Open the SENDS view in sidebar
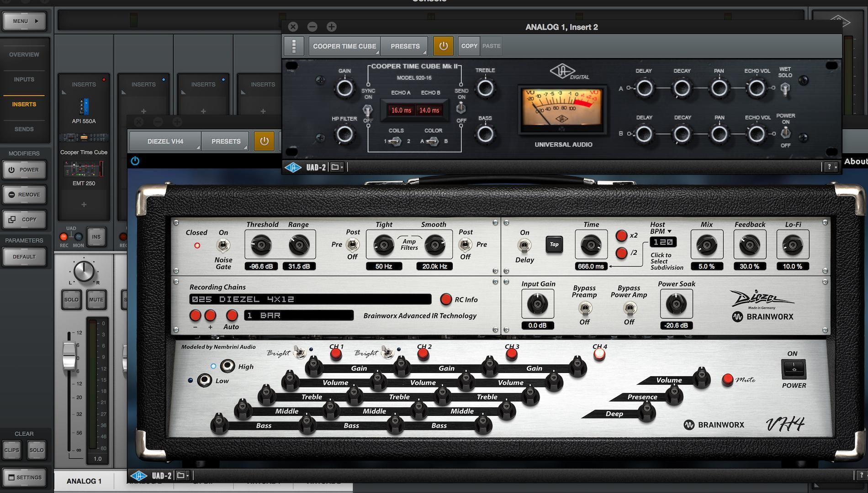 (x=24, y=129)
